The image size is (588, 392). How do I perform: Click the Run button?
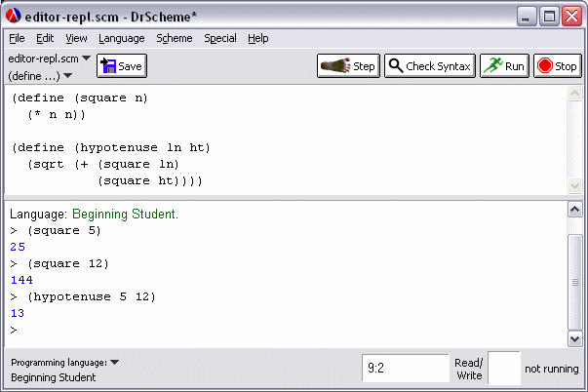504,66
